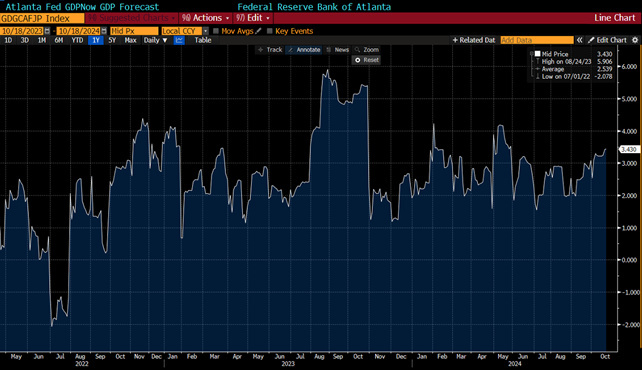Reset the chart zoom
Viewport: 642px width, 370px height.
pos(366,60)
